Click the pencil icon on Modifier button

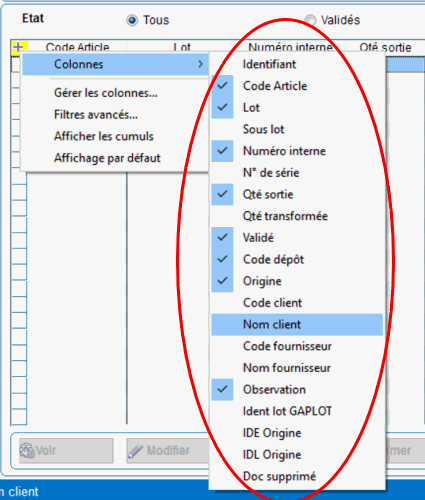[x=136, y=451]
